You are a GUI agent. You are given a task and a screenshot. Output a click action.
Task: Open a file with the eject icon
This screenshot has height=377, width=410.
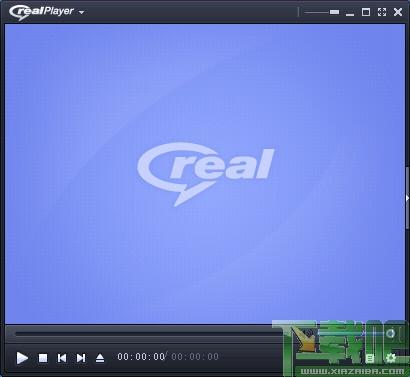click(x=100, y=358)
